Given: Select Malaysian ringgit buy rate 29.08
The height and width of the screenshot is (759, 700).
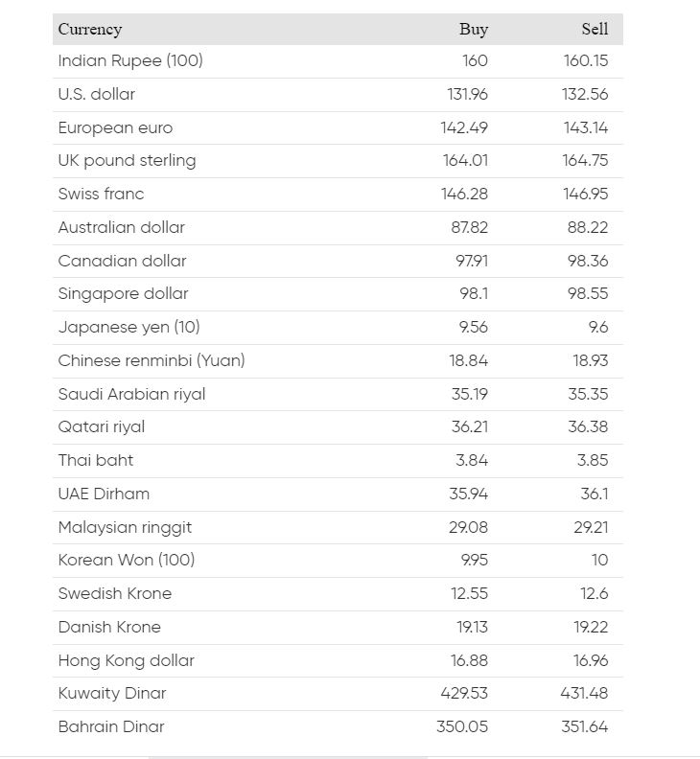Looking at the screenshot, I should click(x=468, y=527).
